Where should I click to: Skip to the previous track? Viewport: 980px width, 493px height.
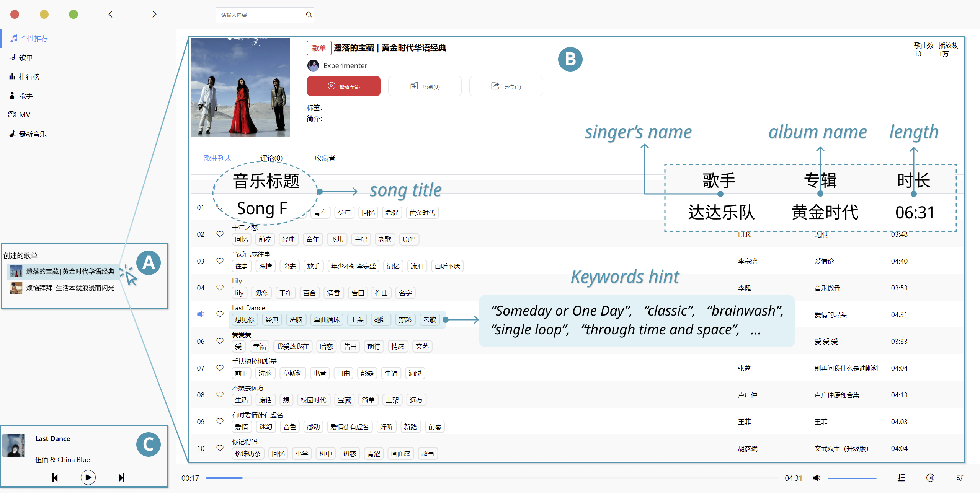(55, 478)
